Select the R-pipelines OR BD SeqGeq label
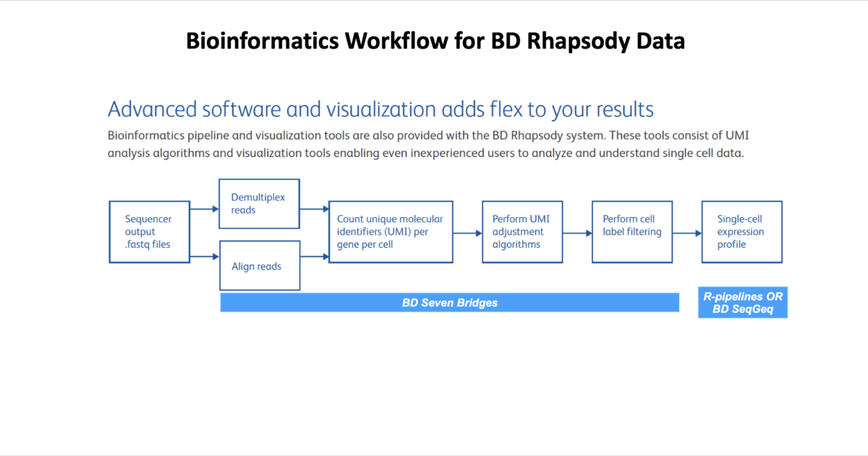This screenshot has width=868, height=456. [x=742, y=302]
